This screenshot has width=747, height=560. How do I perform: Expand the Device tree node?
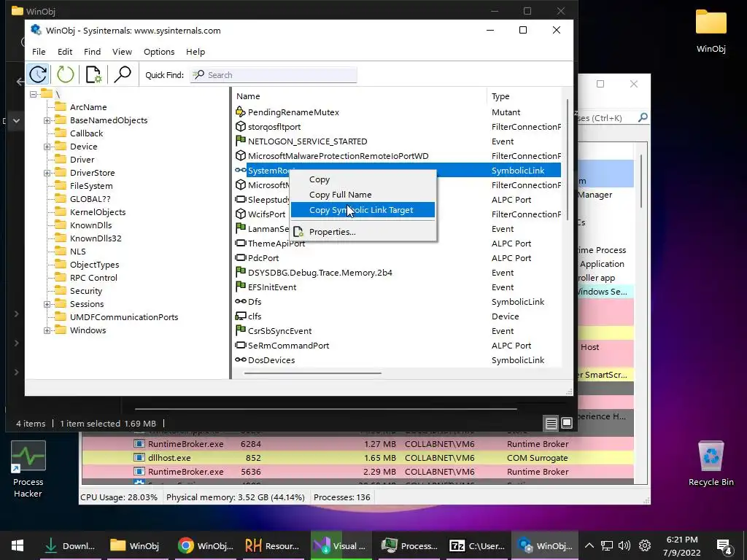click(x=47, y=147)
